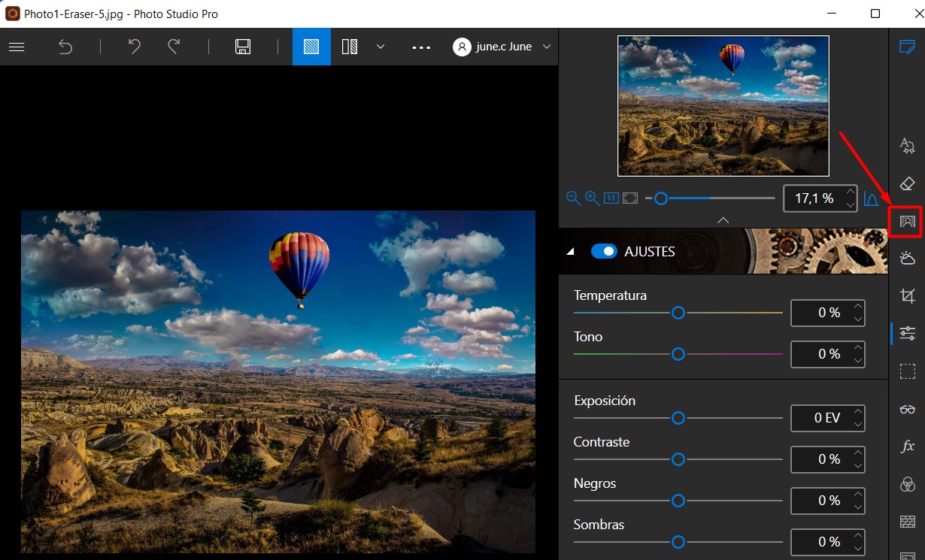The width and height of the screenshot is (925, 560).
Task: Lower the Temperatura value with the down arrow
Action: pyautogui.click(x=858, y=319)
